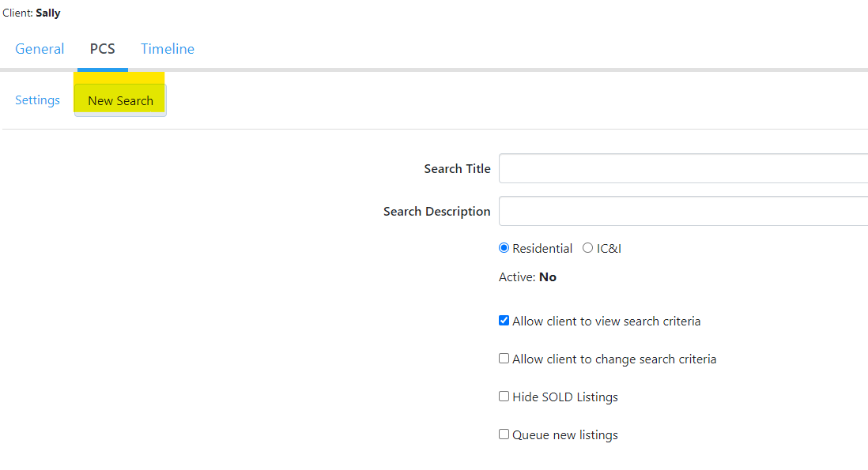Image resolution: width=868 pixels, height=470 pixels.
Task: Switch to the General tab
Action: coord(40,48)
